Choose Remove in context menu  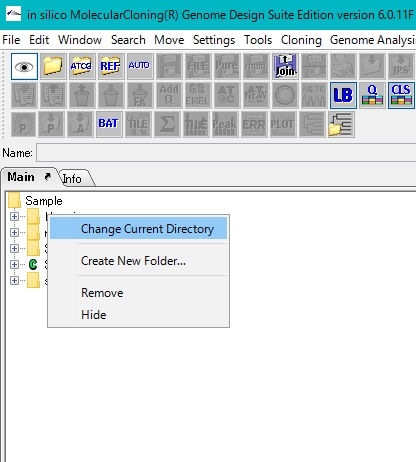pos(138,293)
